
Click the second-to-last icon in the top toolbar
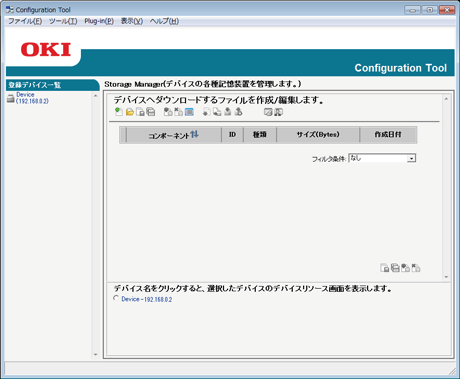268,112
